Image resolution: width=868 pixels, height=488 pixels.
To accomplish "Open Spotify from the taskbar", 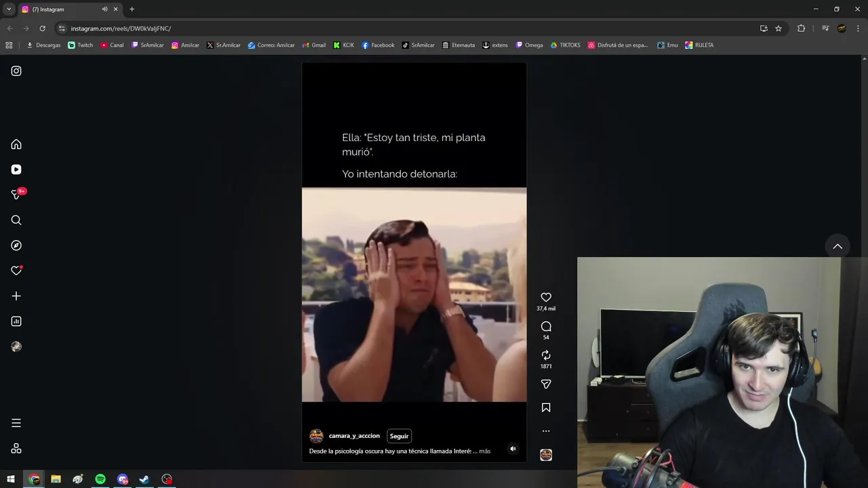I will [100, 479].
